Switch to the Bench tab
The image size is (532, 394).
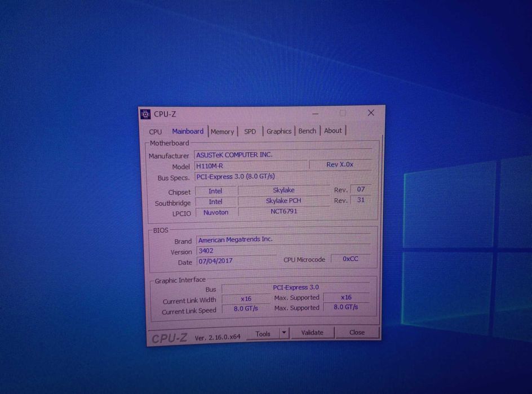[307, 131]
